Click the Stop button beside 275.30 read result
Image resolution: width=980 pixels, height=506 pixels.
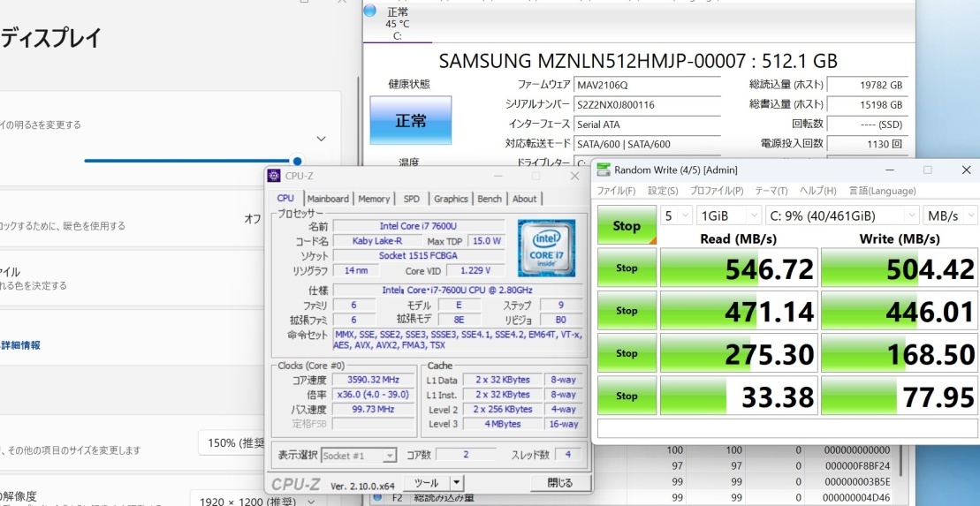[x=627, y=353]
